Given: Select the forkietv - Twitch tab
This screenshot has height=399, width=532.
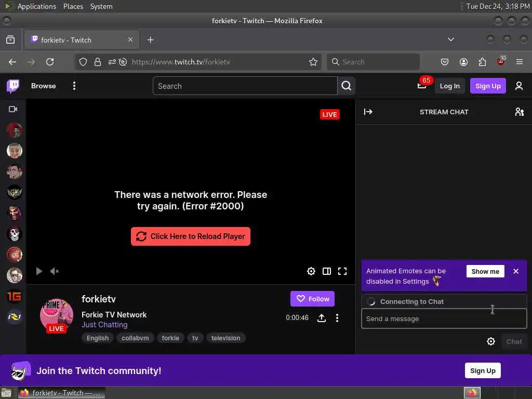Looking at the screenshot, I should [82, 39].
